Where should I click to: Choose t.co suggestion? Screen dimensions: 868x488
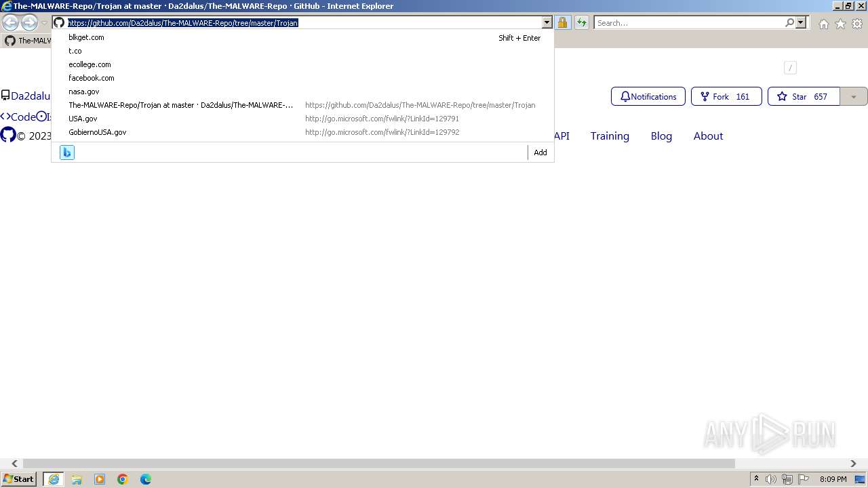(302, 51)
